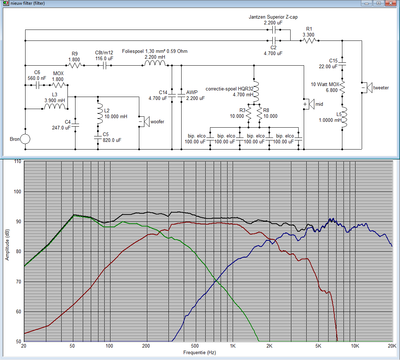Screen dimensions: 400x360
Task: Select the R1 3.300 resistor symbol
Action: (x=308, y=41)
